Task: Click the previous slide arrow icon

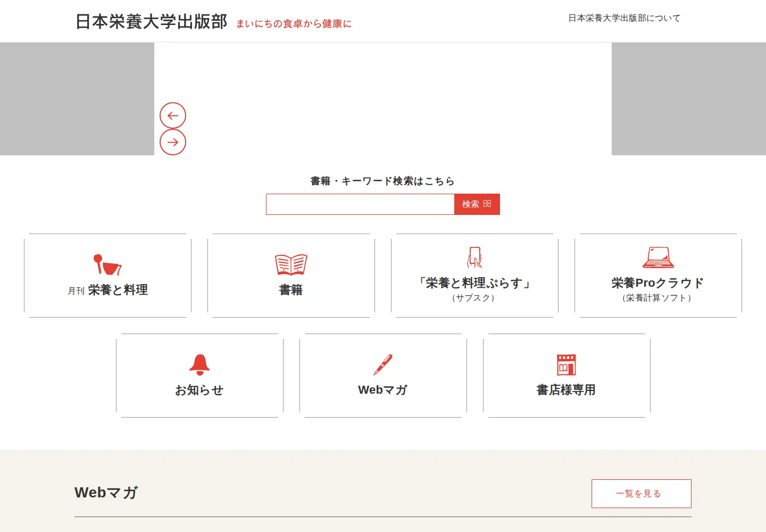Action: tap(173, 115)
